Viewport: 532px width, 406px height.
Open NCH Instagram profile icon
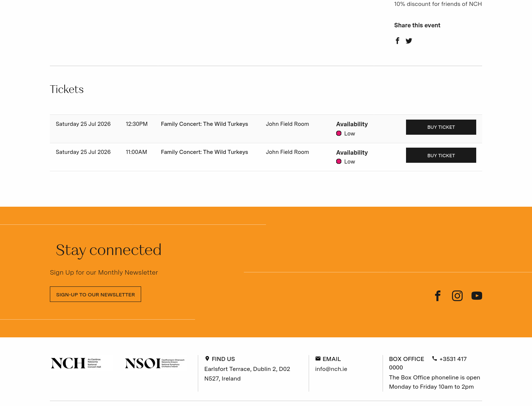(x=457, y=296)
